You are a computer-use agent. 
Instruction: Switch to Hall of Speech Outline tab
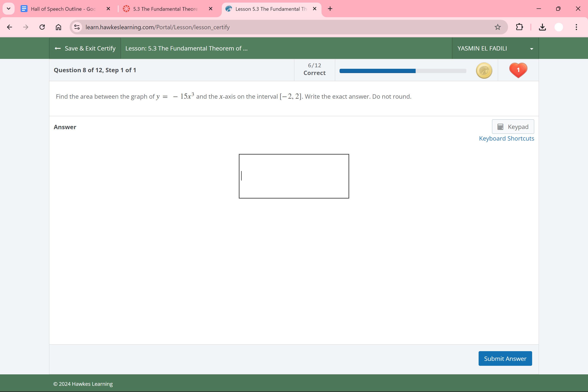63,9
